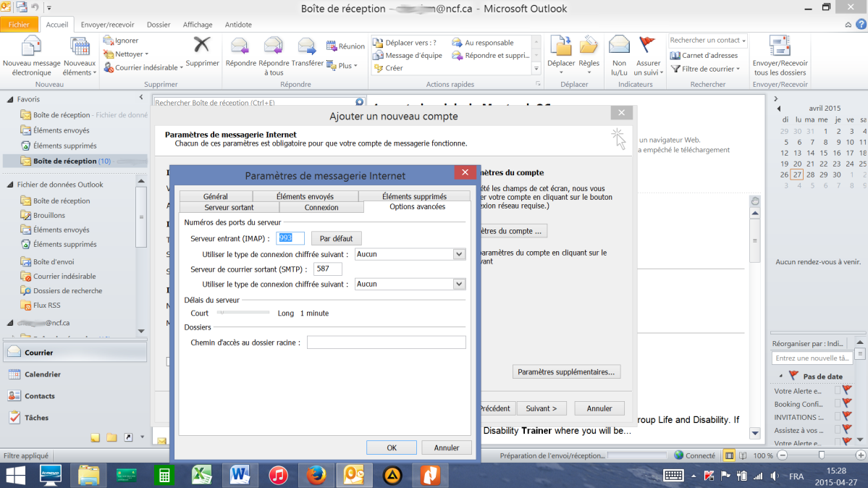Screen dimensions: 868x488
Task: Click the Windows Start button
Action: pyautogui.click(x=15, y=475)
